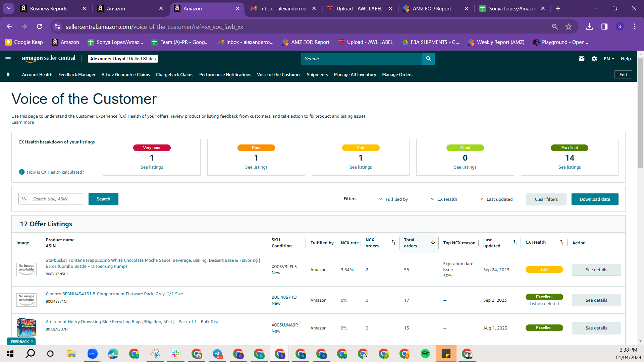The height and width of the screenshot is (362, 644).
Task: Click the Clear filters button
Action: pos(546,199)
